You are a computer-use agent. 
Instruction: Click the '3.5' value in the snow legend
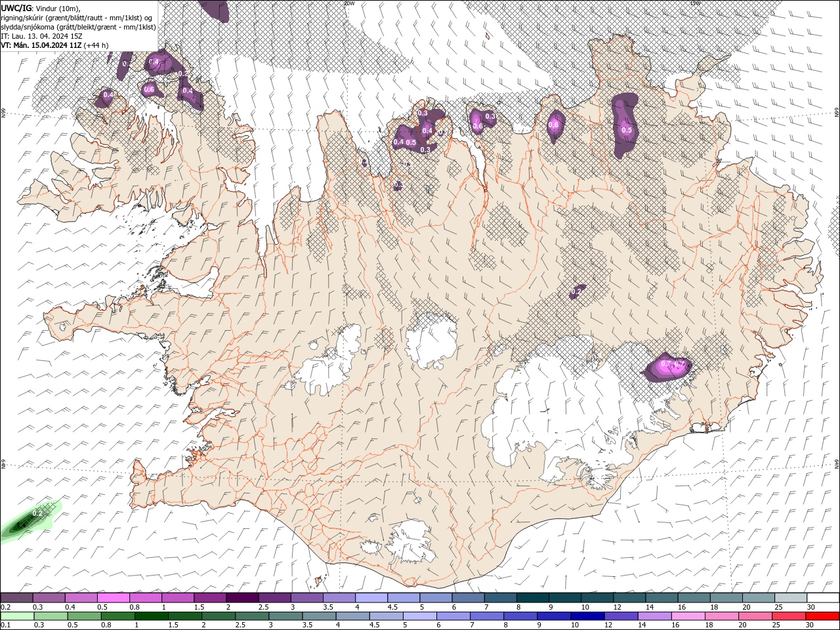(x=327, y=607)
